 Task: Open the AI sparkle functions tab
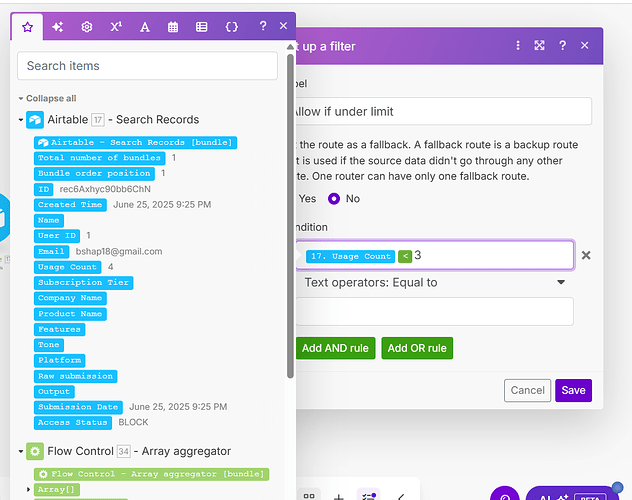pyautogui.click(x=58, y=27)
